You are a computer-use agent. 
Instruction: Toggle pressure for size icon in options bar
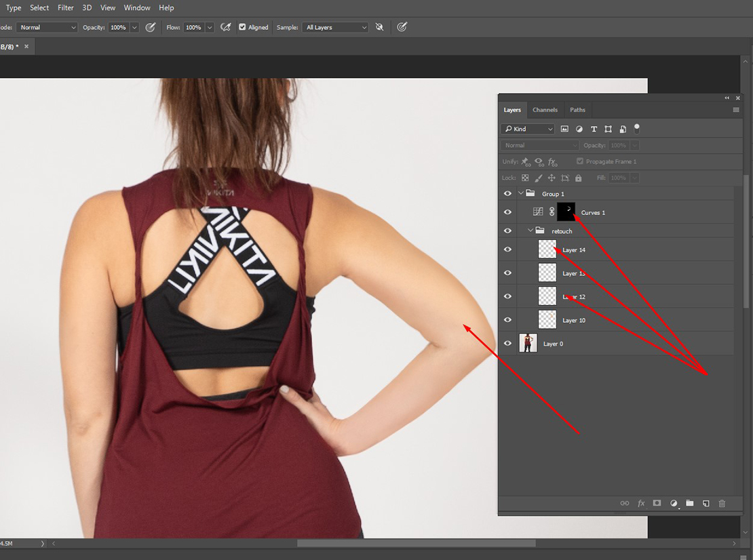[x=402, y=27]
